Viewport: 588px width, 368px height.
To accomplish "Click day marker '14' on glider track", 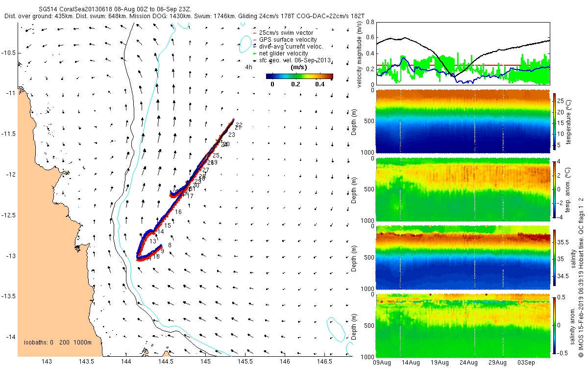I will click(161, 231).
